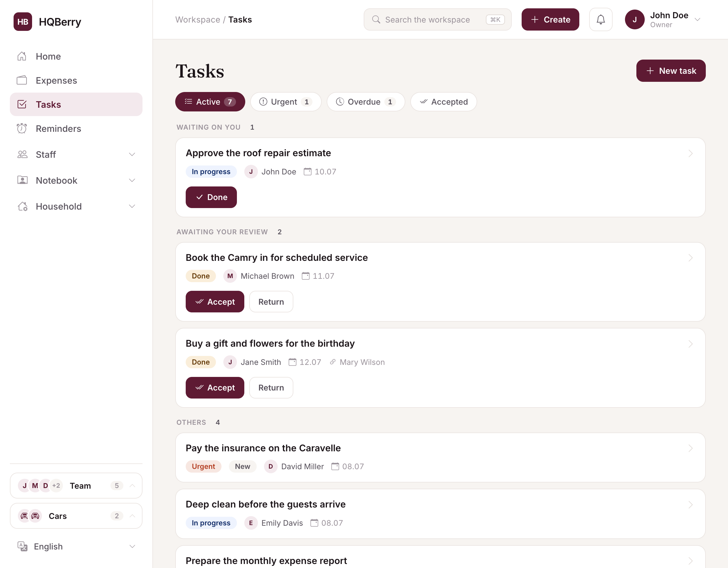The height and width of the screenshot is (568, 728).
Task: Click the Cars vehicle icons
Action: [30, 516]
